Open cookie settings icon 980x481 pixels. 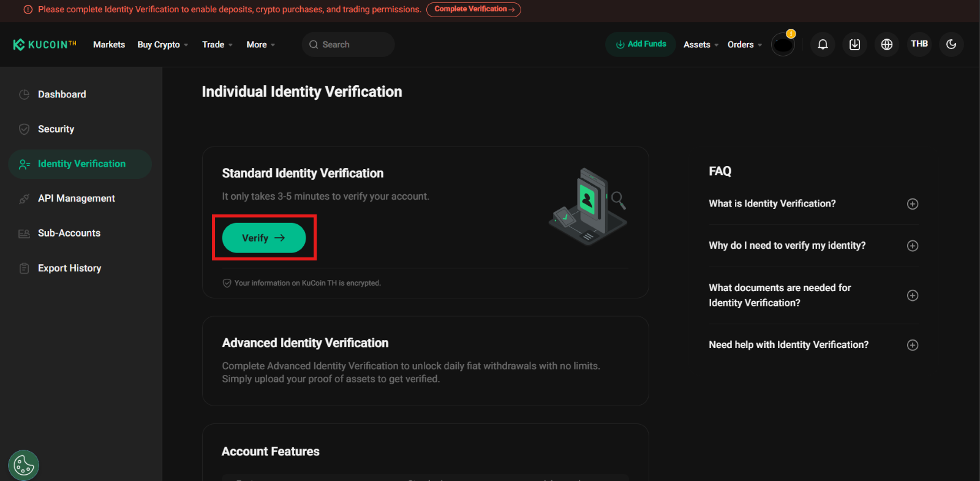[24, 465]
